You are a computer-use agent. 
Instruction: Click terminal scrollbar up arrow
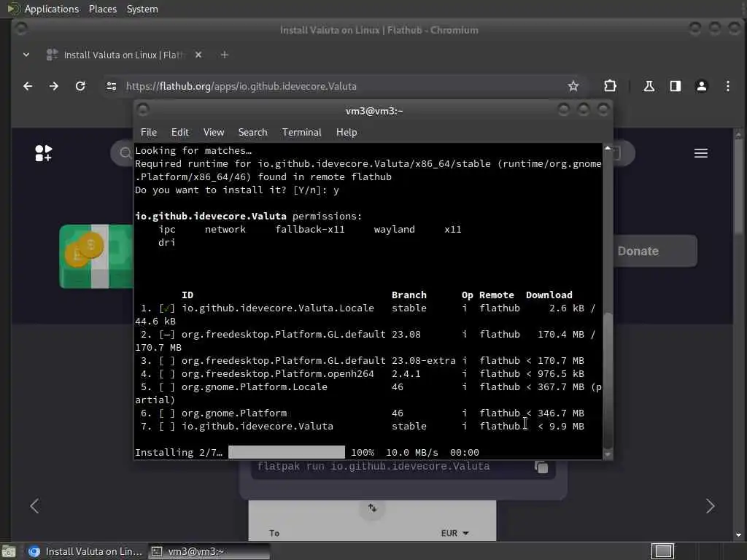pyautogui.click(x=608, y=148)
